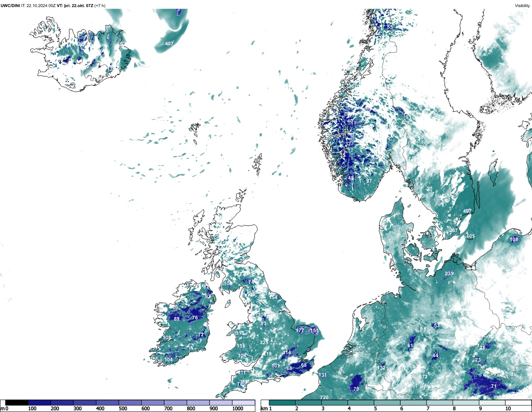532x412 pixels.
Task: Click the 233 value on the German coast
Action: coord(449,273)
